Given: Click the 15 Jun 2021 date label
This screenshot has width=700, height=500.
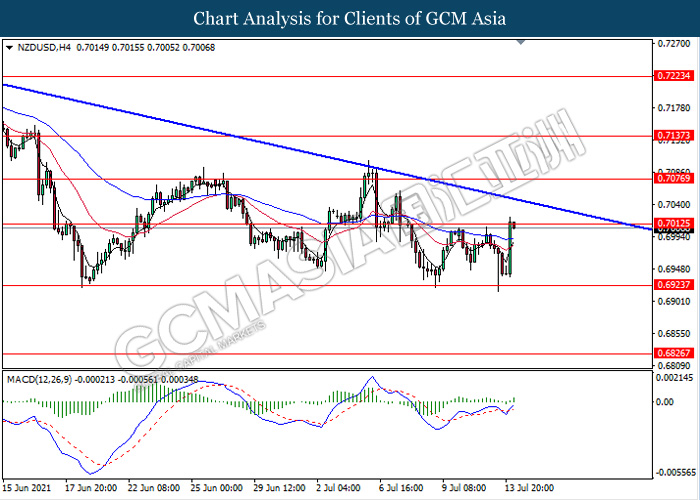Looking at the screenshot, I should coord(27,488).
